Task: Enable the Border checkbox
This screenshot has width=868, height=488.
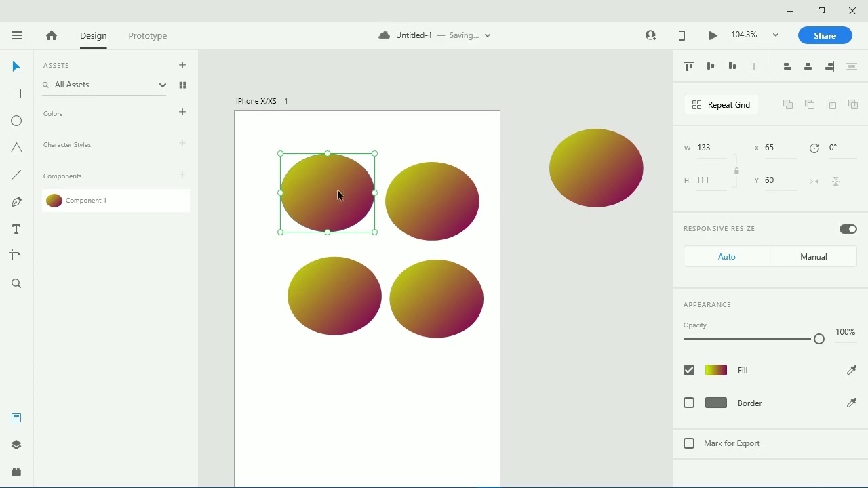Action: coord(689,403)
